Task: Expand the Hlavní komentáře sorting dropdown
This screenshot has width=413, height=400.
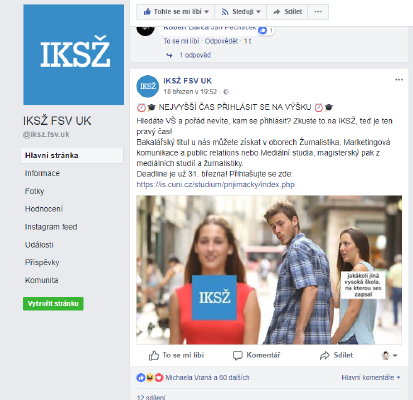Action: (371, 378)
